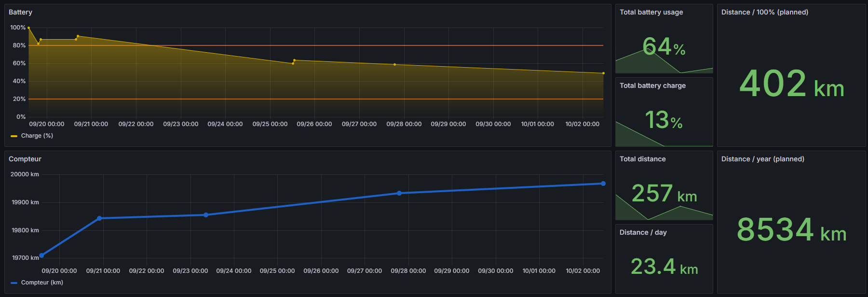Click the 64% battery usage value
868x297 pixels.
(x=664, y=47)
